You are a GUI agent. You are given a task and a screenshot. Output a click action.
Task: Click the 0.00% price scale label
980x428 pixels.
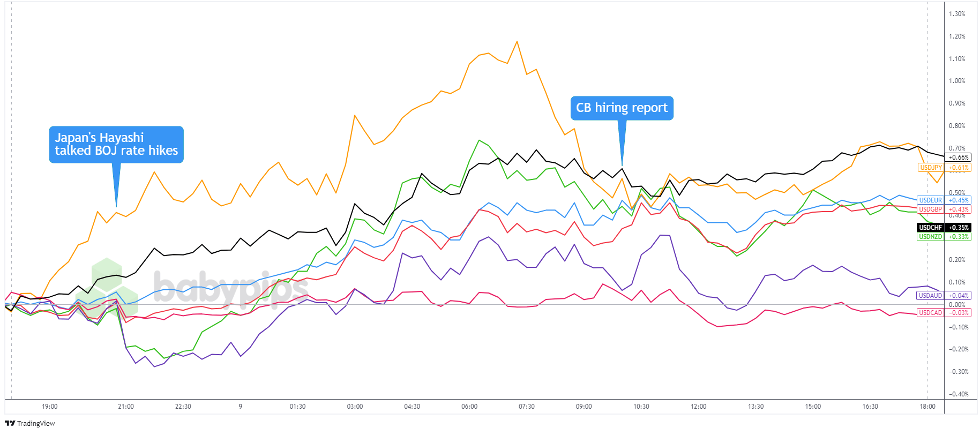[957, 305]
